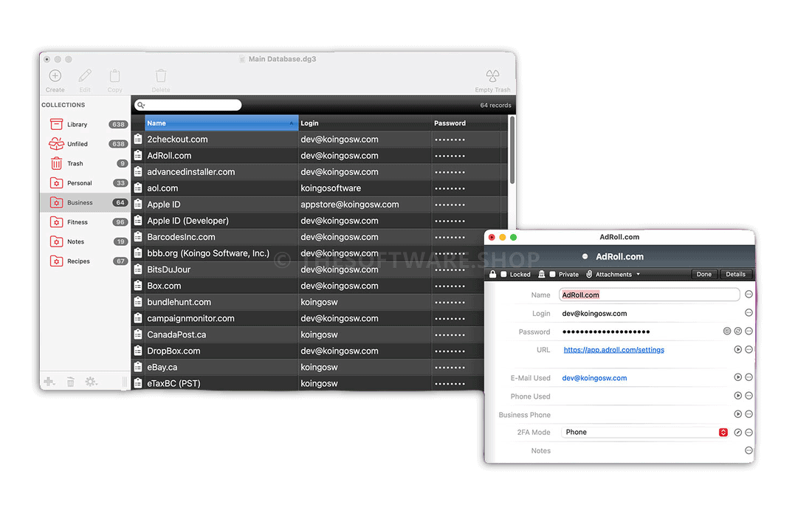Click the record icon of advancedinstaller.com row

tap(138, 171)
